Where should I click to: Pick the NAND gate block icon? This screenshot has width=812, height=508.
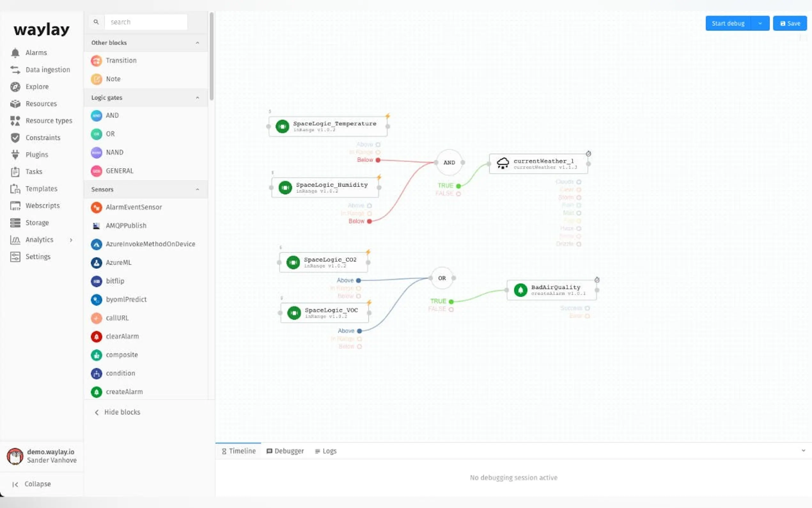tap(96, 153)
